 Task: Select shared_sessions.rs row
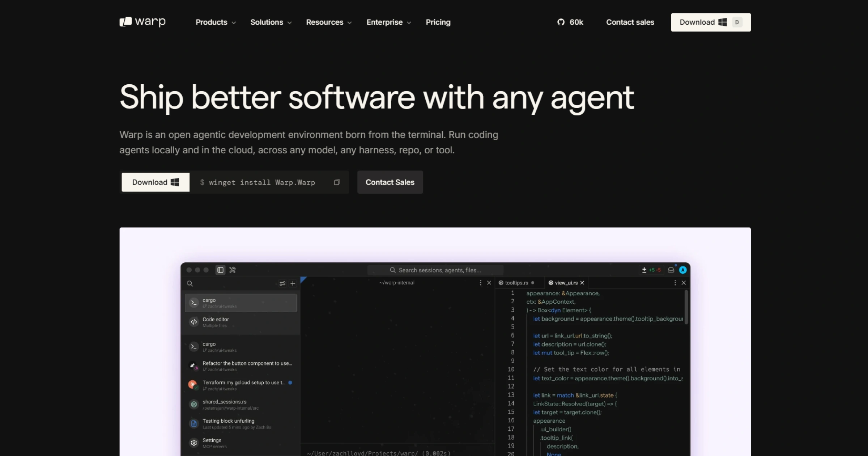point(241,404)
